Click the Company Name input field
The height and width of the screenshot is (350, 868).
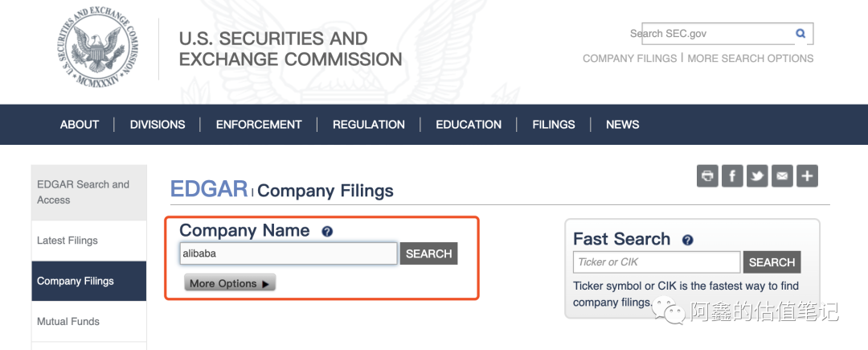click(x=288, y=253)
